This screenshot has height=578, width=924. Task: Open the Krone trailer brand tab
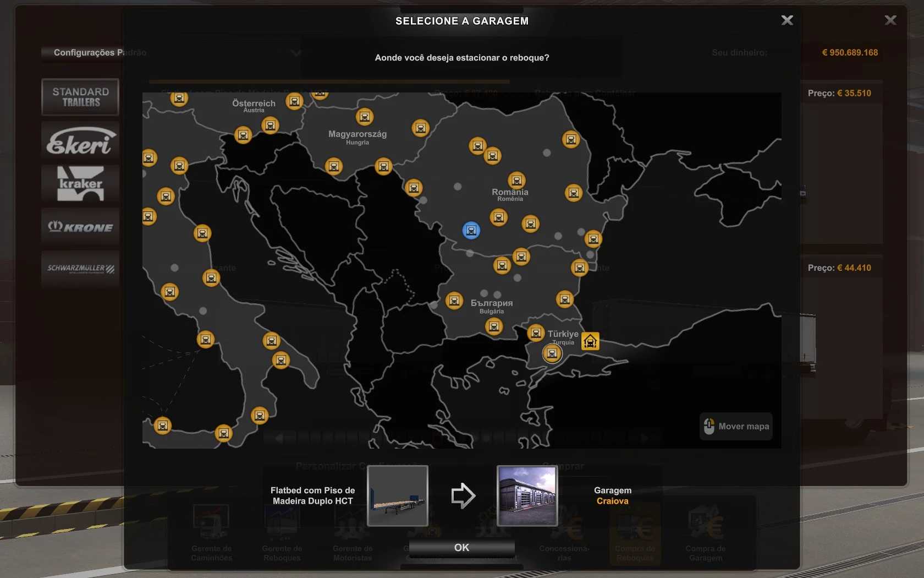(x=80, y=227)
